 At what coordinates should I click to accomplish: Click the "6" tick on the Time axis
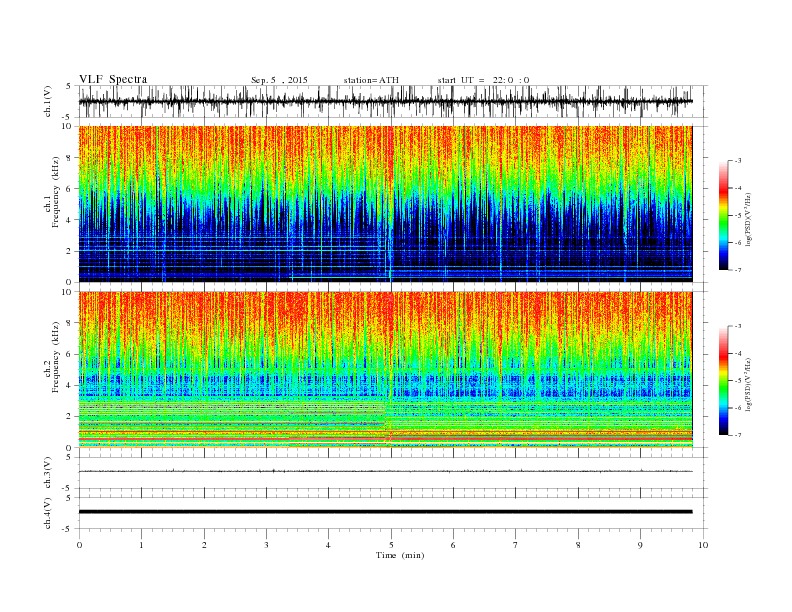tap(454, 545)
